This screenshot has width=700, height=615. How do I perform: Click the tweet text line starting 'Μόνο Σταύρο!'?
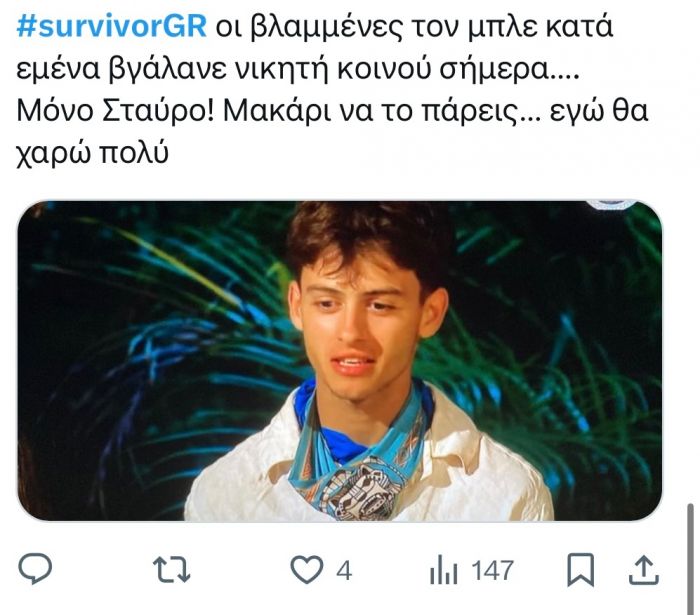click(x=332, y=111)
